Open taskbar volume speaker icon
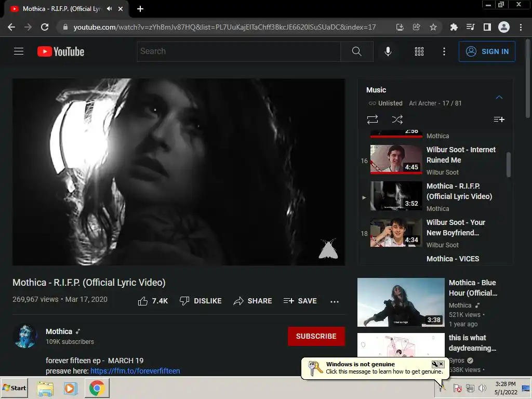 [482, 388]
